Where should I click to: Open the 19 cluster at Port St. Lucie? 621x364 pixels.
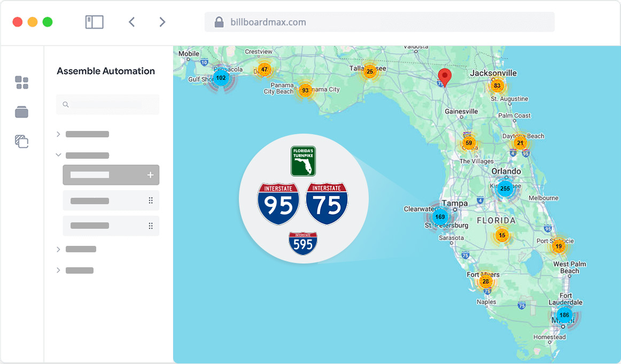(558, 246)
